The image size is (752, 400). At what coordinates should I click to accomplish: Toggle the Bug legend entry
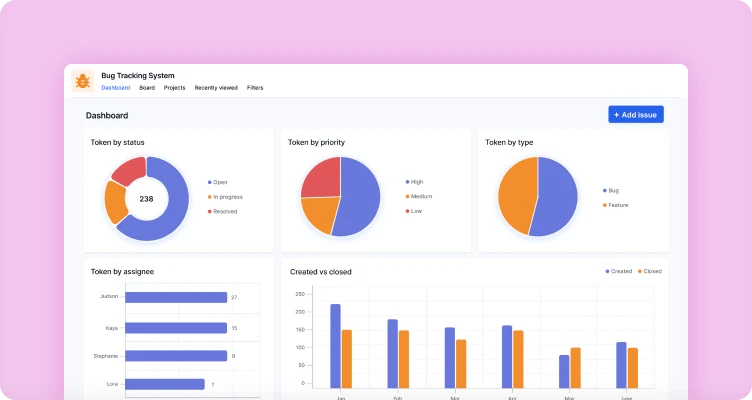611,190
